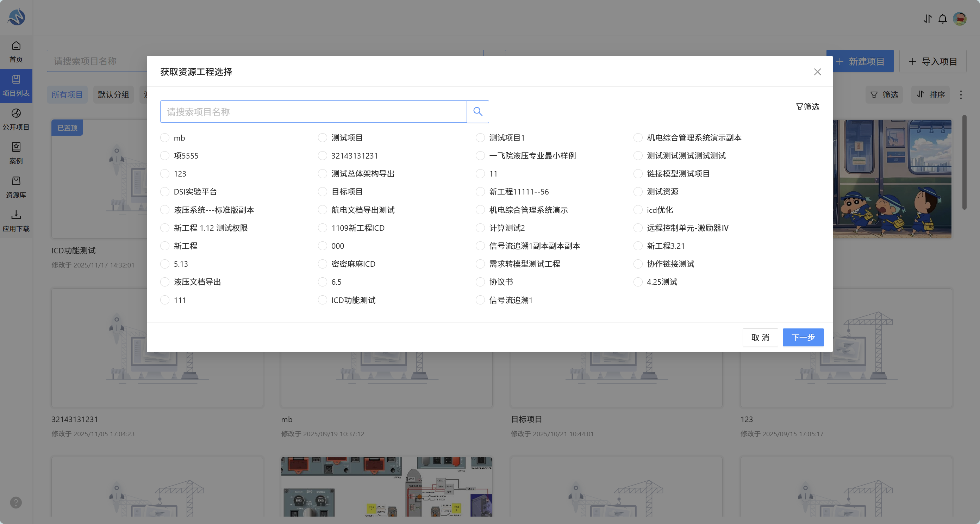This screenshot has width=980, height=524.
Task: Select the icd优化 radio option
Action: [x=638, y=210]
